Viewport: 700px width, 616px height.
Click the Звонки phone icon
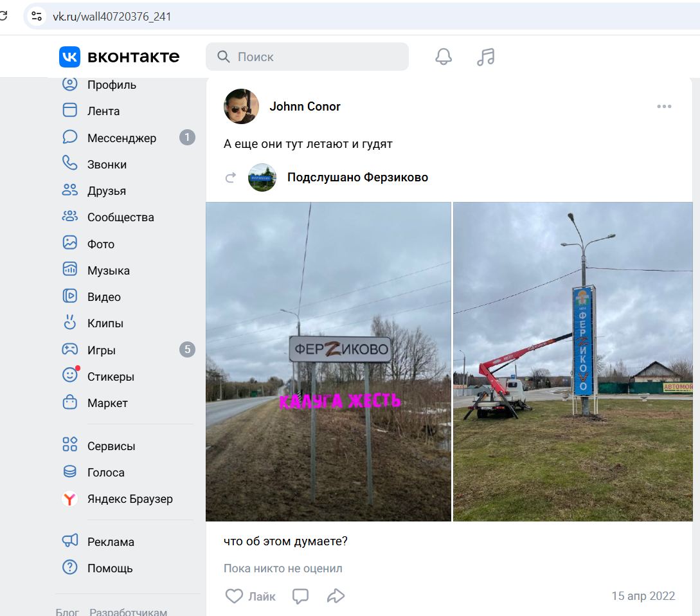tap(69, 163)
